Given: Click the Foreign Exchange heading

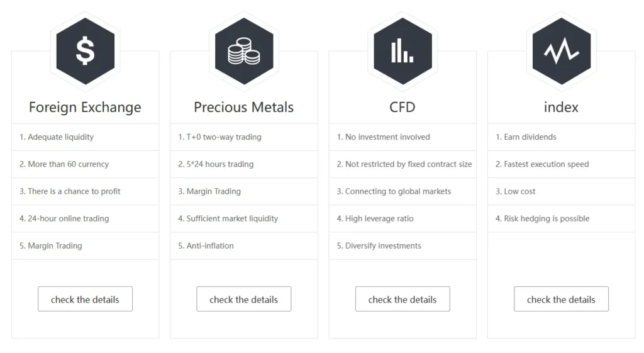Looking at the screenshot, I should pyautogui.click(x=85, y=108).
